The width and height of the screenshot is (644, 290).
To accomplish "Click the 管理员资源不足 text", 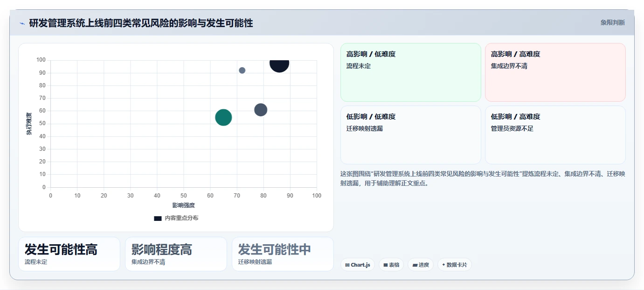I will click(512, 128).
